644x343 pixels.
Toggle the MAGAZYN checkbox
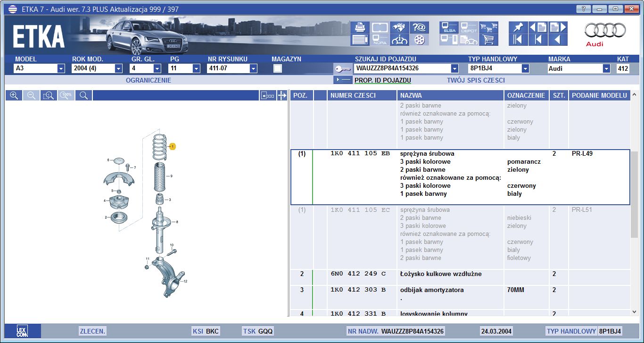click(278, 68)
